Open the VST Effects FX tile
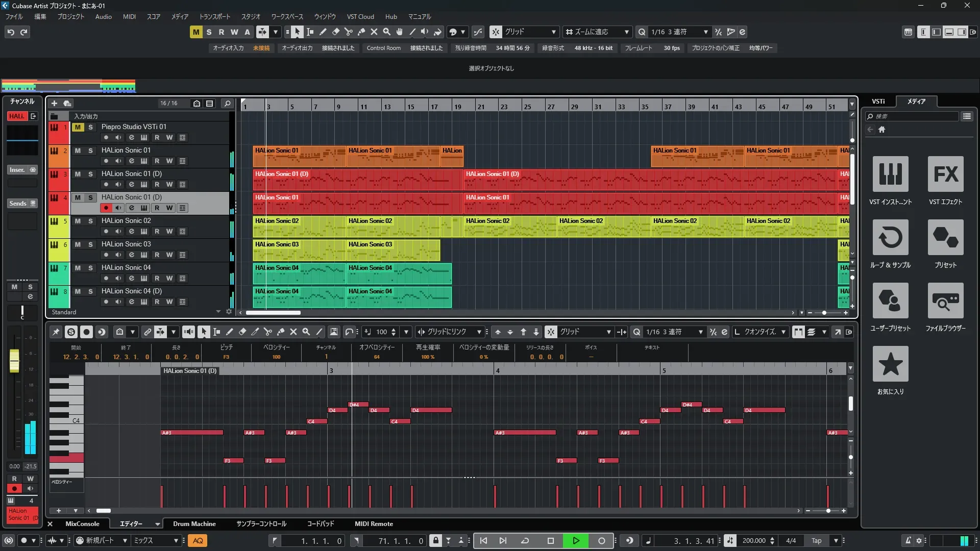980x551 pixels. pos(945,174)
